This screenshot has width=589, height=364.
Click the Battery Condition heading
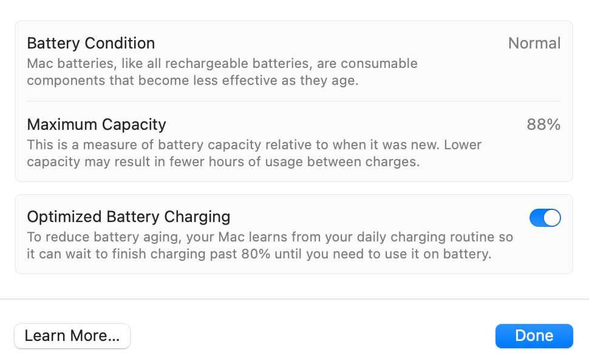tap(91, 43)
